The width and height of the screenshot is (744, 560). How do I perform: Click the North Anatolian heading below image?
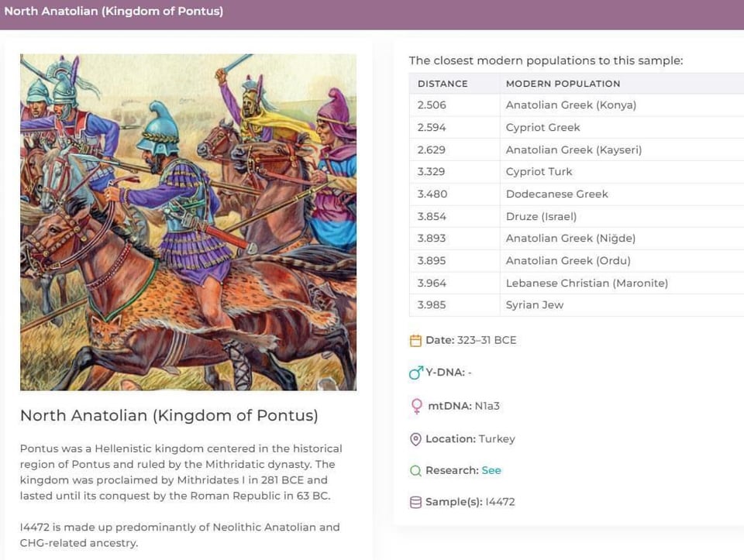click(169, 416)
